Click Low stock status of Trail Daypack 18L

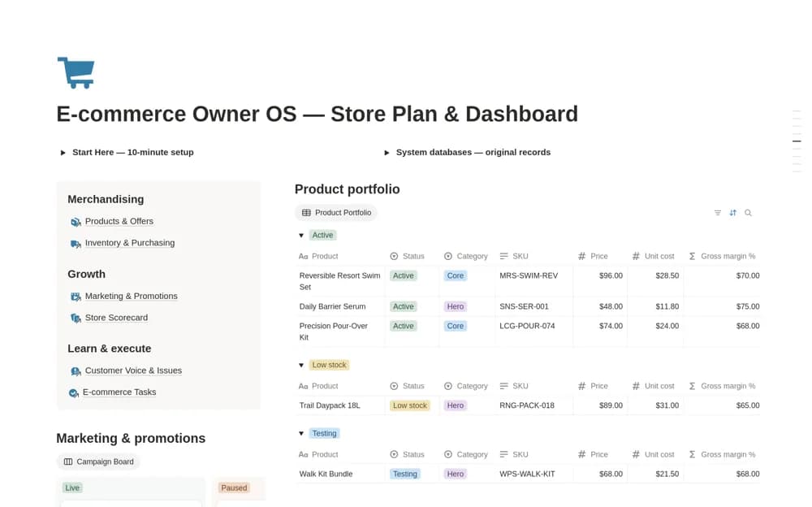(x=409, y=406)
